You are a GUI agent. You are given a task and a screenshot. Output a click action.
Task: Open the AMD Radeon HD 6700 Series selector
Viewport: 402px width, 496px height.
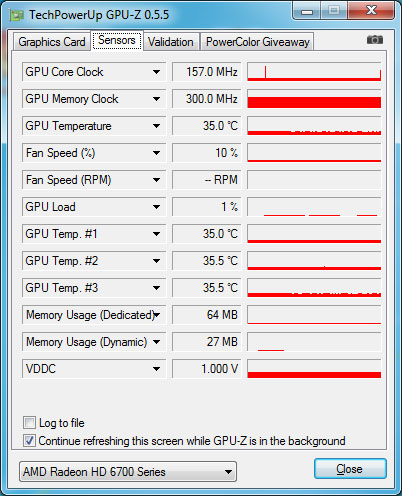click(x=128, y=472)
